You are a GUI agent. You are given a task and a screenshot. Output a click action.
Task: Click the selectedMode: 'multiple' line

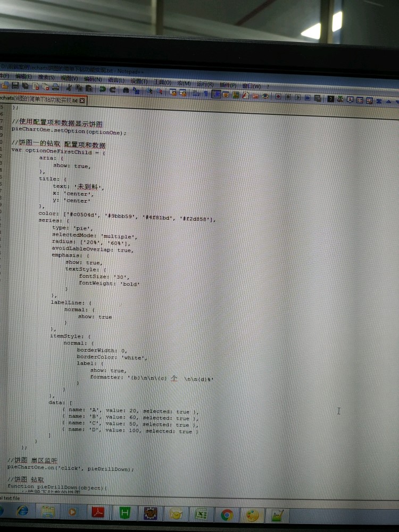click(x=95, y=236)
